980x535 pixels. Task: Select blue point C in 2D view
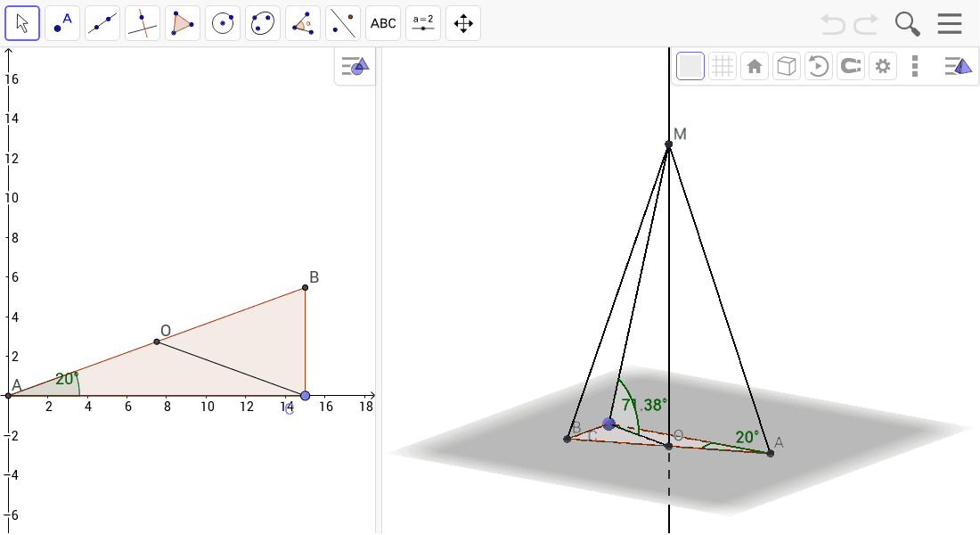pos(305,396)
